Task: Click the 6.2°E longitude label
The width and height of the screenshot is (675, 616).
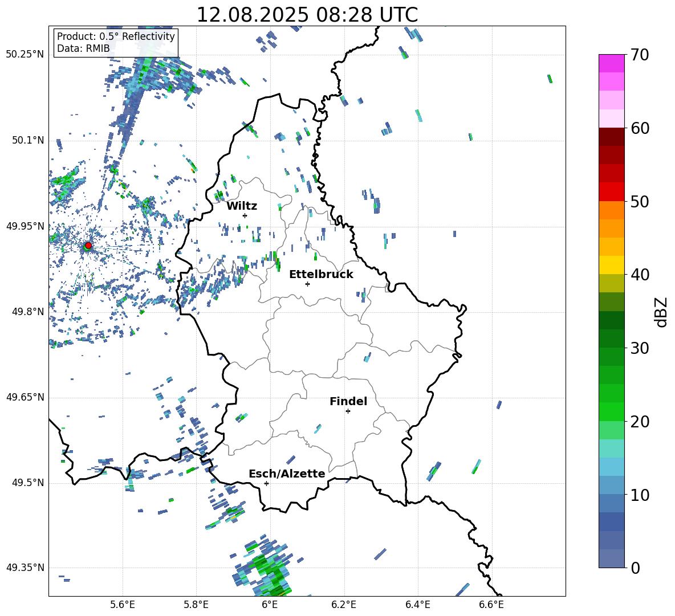Action: (x=344, y=605)
